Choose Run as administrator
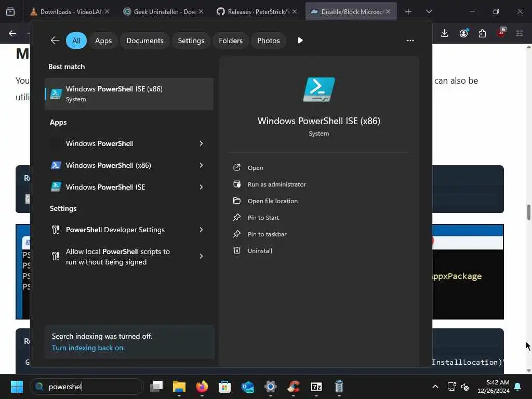Screen dimensions: 532x399 tap(276, 184)
